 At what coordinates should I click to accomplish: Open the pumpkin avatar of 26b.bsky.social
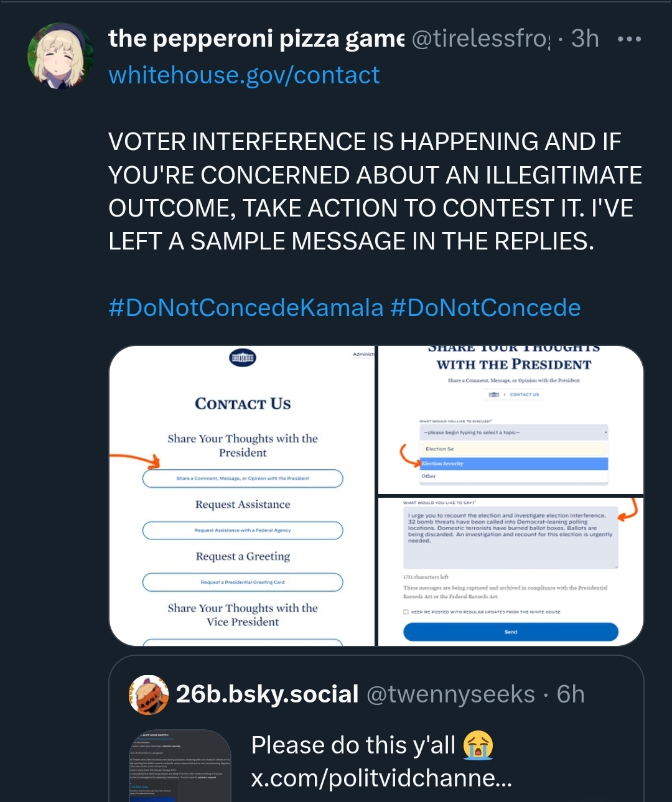[x=149, y=694]
